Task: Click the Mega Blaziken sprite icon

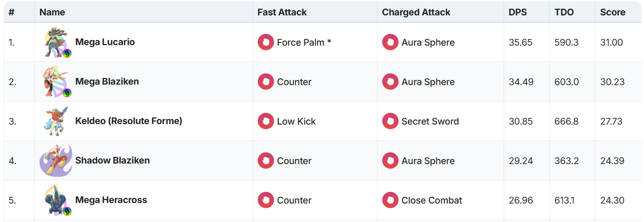Action: (56, 82)
